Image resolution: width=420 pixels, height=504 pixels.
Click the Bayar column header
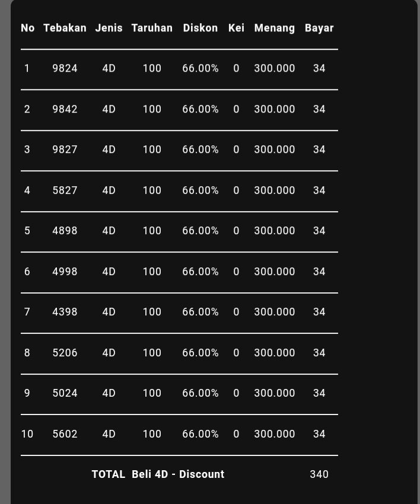click(319, 28)
